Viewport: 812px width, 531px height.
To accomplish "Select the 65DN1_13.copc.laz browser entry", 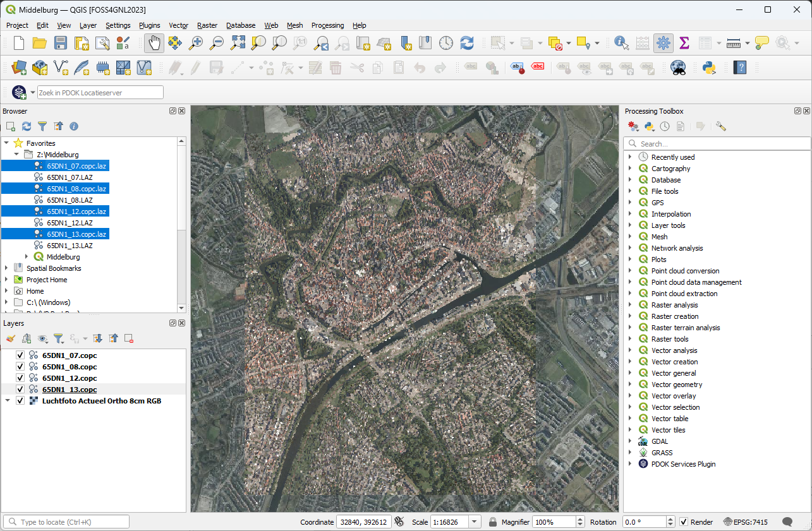I will [75, 234].
